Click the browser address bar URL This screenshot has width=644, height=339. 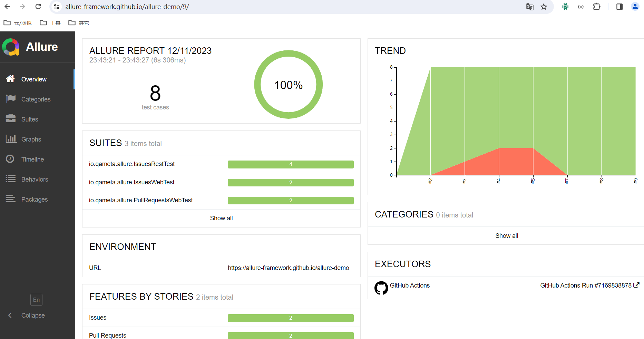(127, 7)
